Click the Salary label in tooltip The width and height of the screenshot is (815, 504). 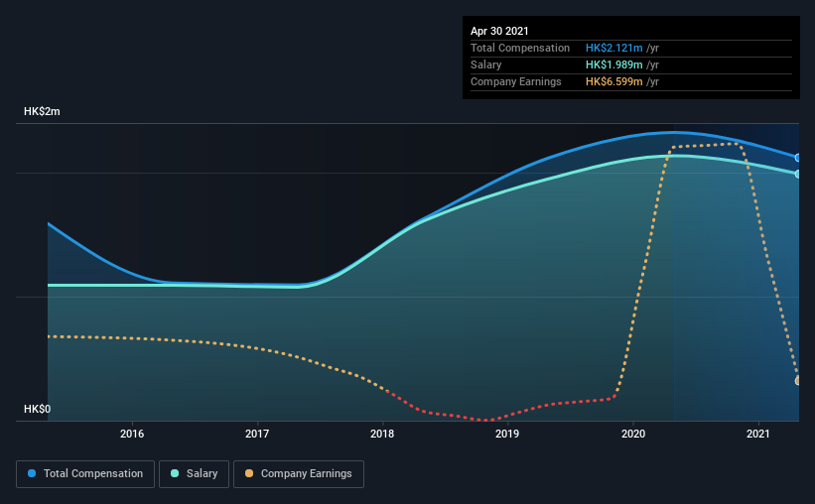coord(486,64)
